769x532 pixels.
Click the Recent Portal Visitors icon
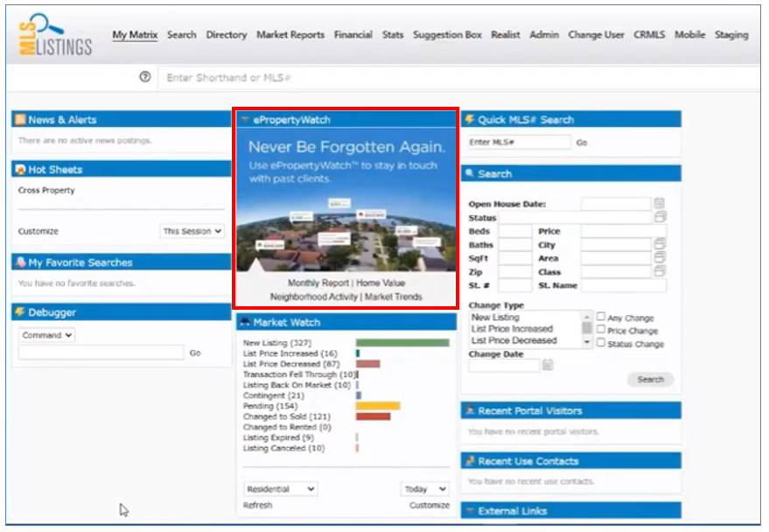470,410
